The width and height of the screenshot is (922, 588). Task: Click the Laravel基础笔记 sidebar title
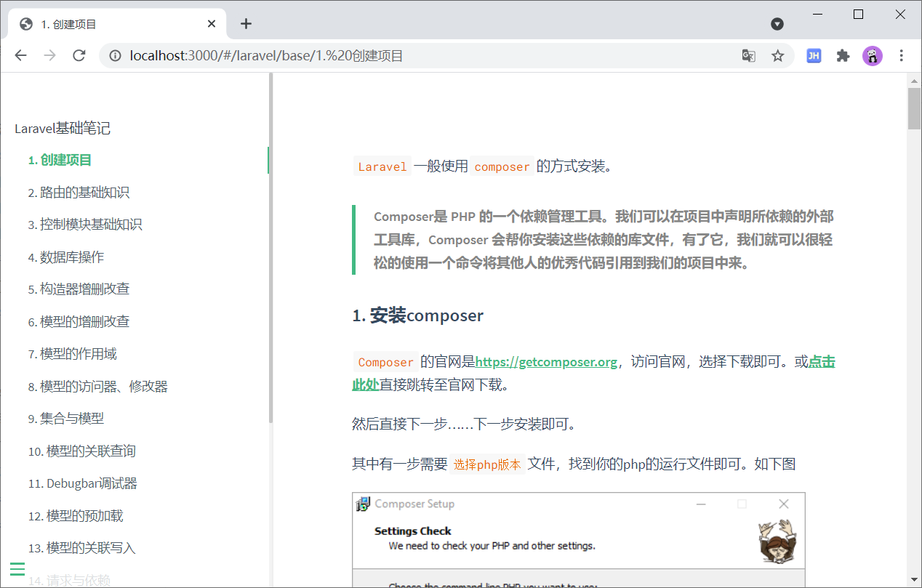click(x=63, y=129)
